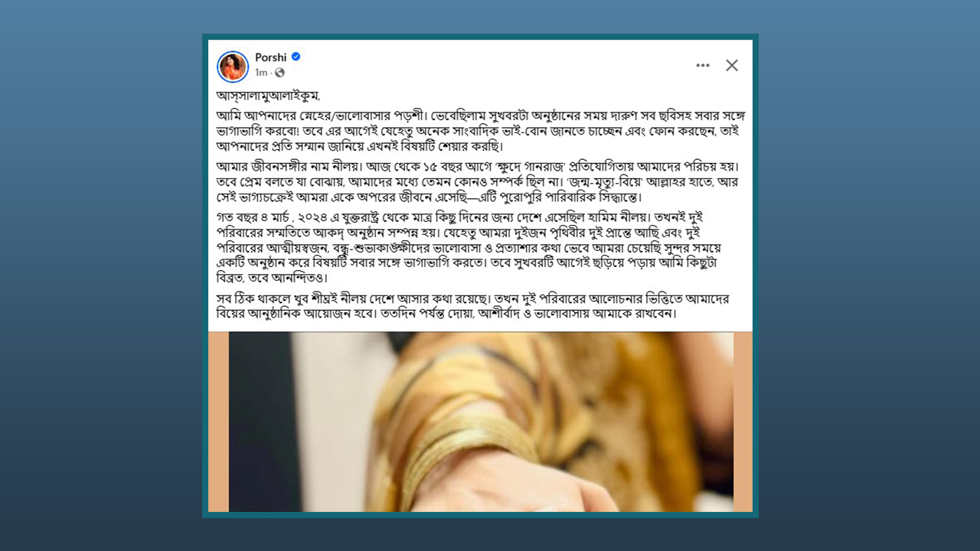Click the peach strip left of the photo
The height and width of the screenshot is (551, 980).
218,422
